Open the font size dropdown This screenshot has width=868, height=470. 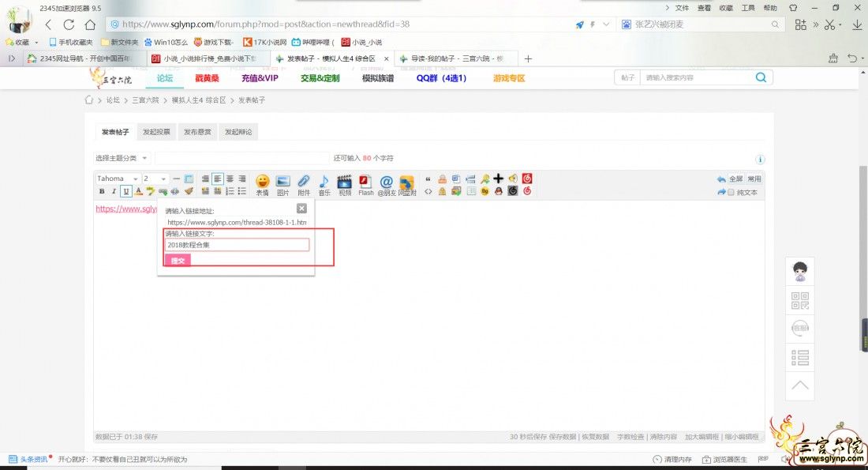tap(155, 179)
